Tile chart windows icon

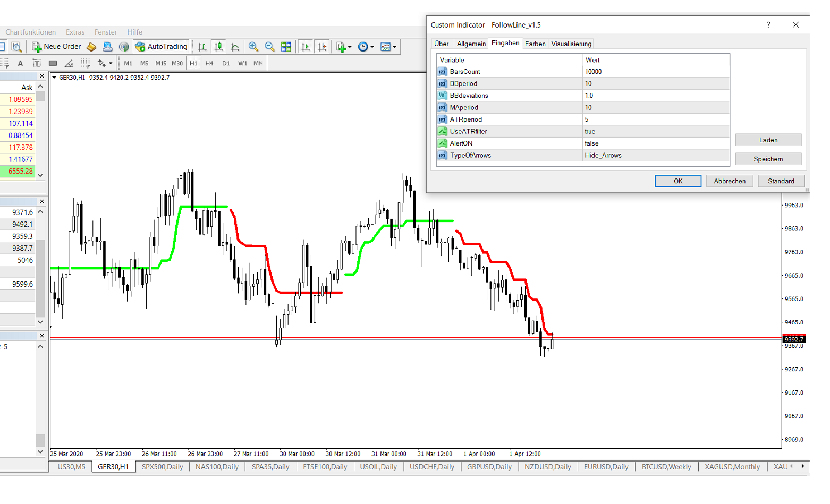(x=286, y=47)
